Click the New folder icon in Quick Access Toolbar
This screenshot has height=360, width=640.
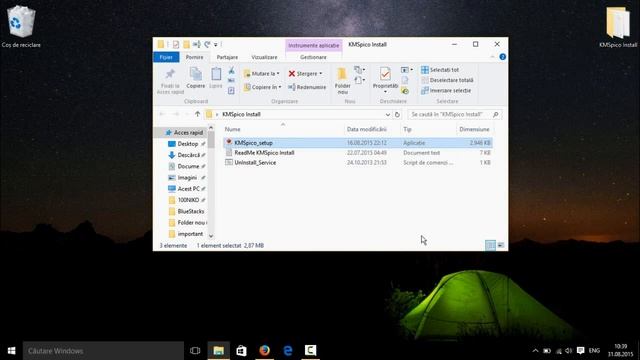[186, 44]
